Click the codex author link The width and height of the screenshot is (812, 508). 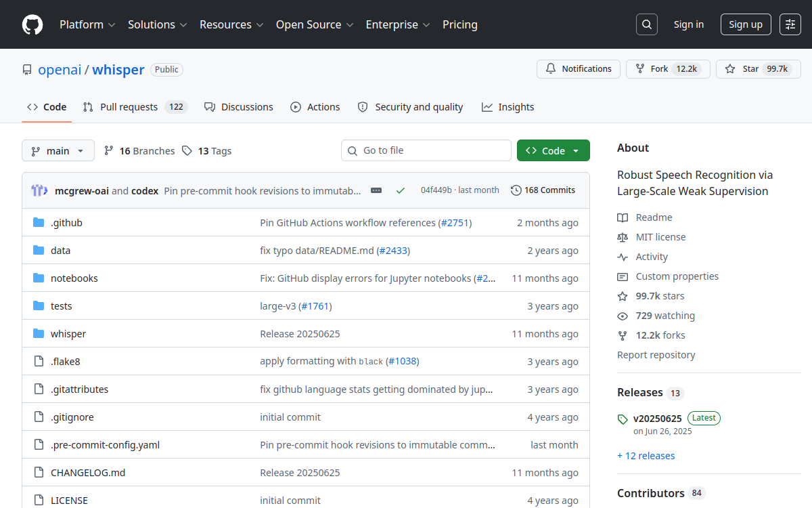coord(145,190)
